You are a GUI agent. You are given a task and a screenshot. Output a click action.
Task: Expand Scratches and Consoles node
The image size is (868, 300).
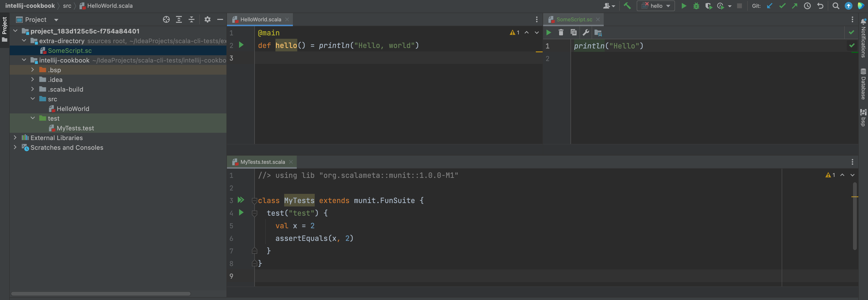pyautogui.click(x=15, y=147)
